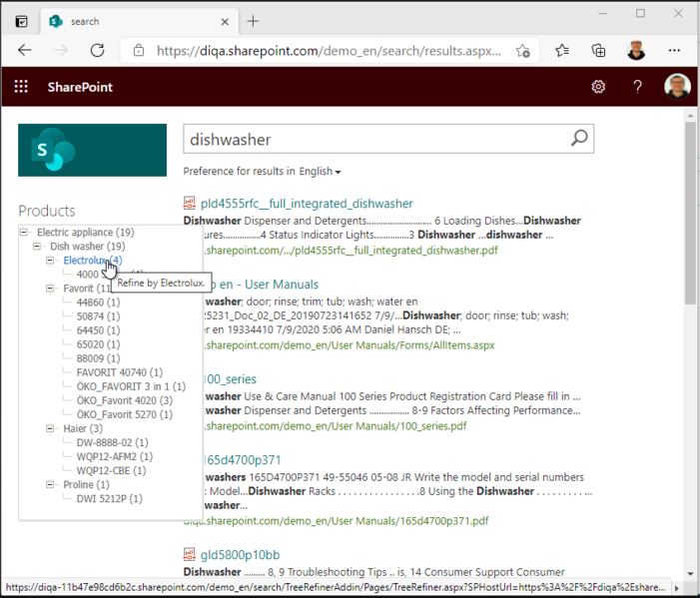Click the SharePoint site logo

point(92,150)
